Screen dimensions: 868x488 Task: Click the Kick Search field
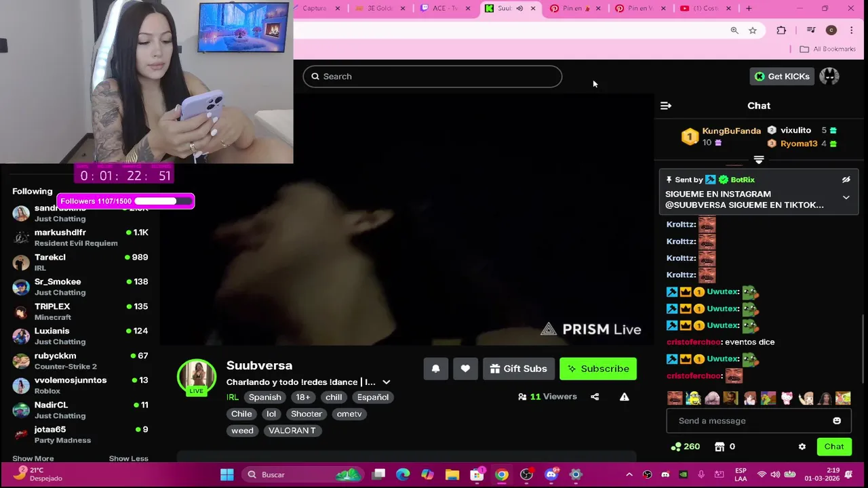[433, 77]
